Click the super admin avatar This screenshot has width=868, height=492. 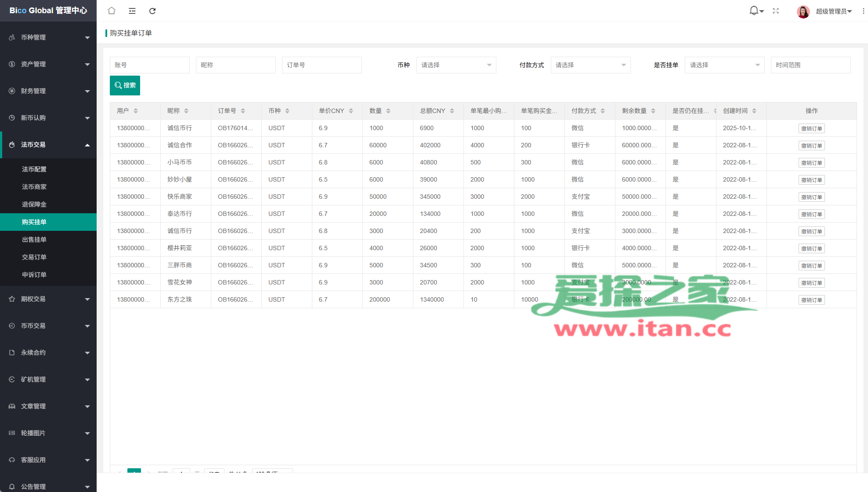[x=803, y=11]
